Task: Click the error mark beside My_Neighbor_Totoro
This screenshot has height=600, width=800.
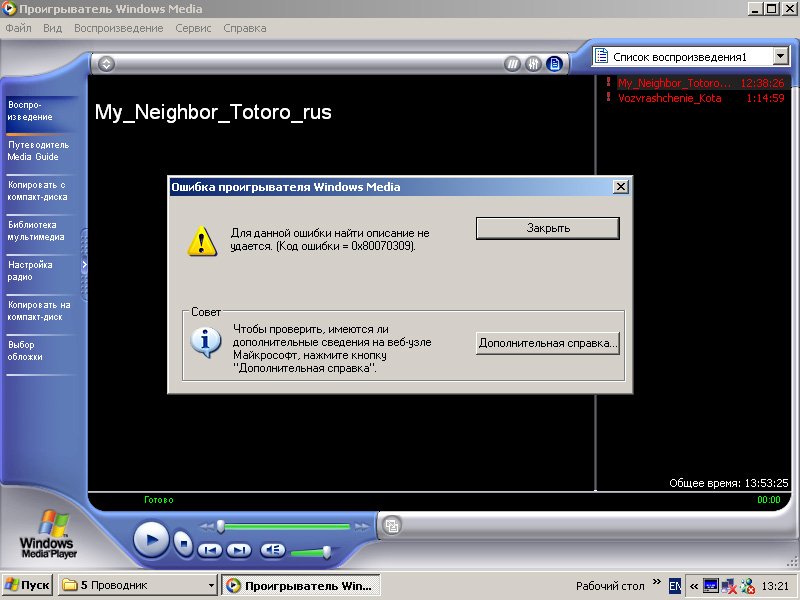Action: pyautogui.click(x=608, y=82)
